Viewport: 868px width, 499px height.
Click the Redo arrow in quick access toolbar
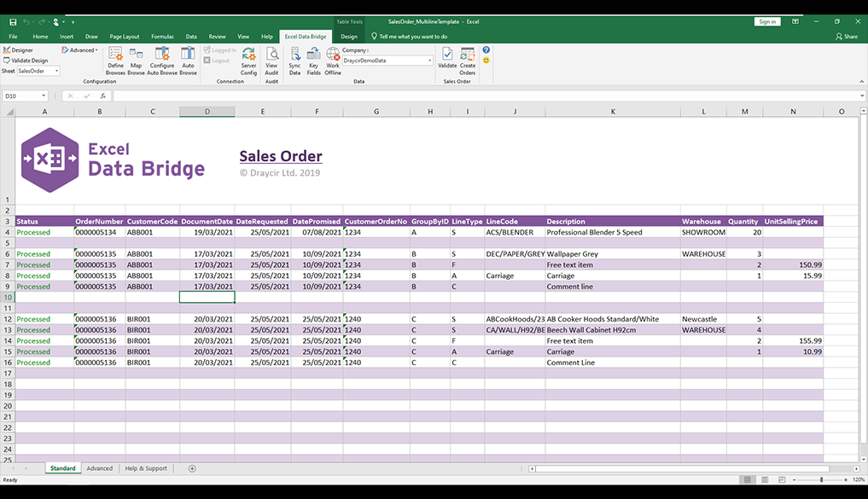(x=41, y=22)
